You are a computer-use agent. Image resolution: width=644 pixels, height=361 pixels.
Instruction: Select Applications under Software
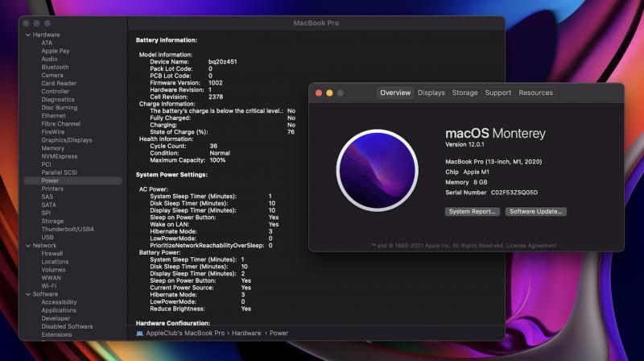58,310
